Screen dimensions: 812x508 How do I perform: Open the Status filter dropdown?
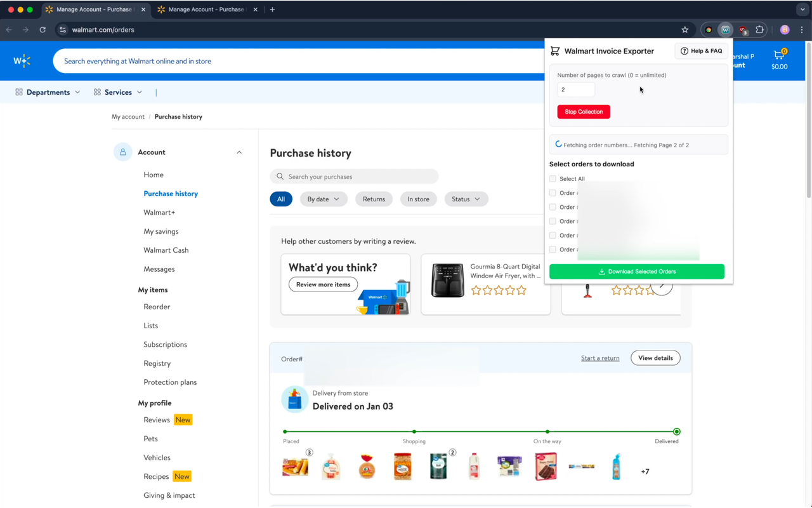point(466,199)
